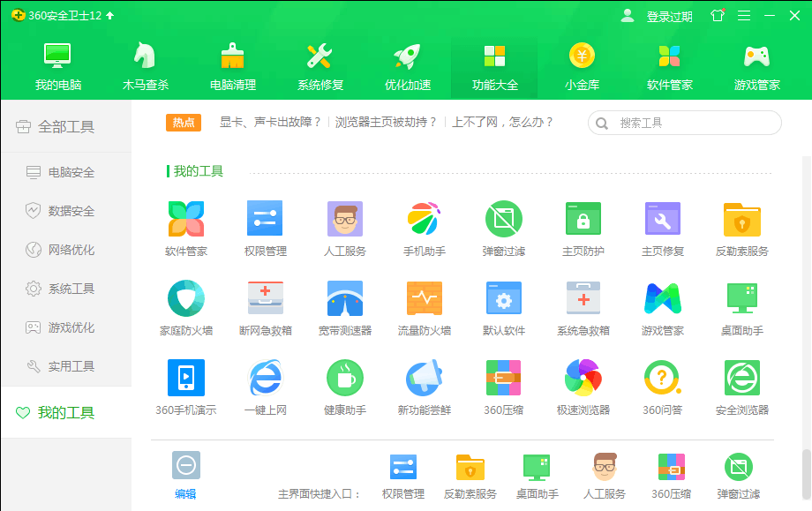Switch to 我的电脑 tab
This screenshot has width=812, height=511.
(x=58, y=67)
